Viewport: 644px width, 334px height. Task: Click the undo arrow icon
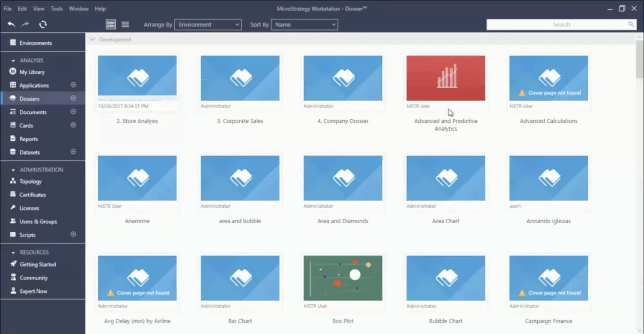[12, 24]
